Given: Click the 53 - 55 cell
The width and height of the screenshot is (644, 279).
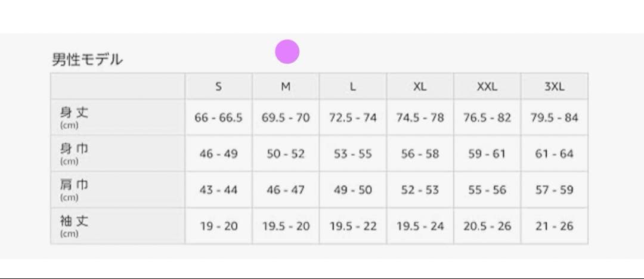Looking at the screenshot, I should [353, 154].
